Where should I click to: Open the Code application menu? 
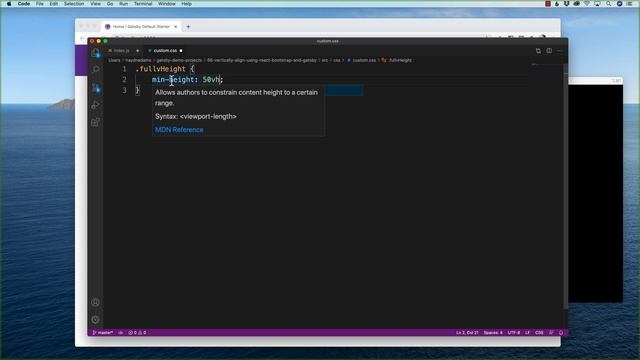tap(24, 4)
